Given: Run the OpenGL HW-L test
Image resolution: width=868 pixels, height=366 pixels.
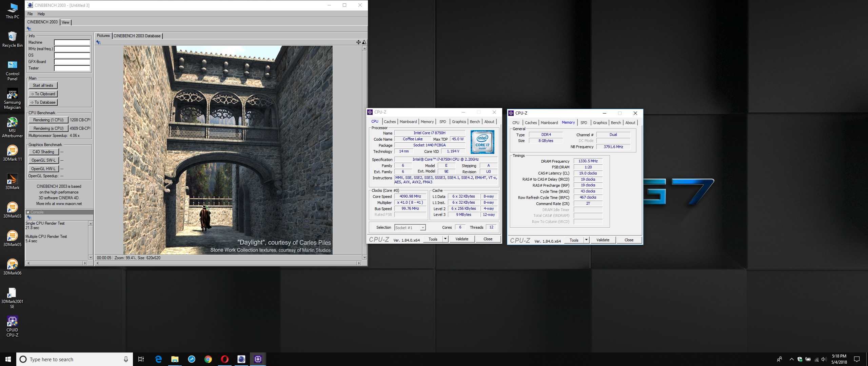Looking at the screenshot, I should (44, 169).
